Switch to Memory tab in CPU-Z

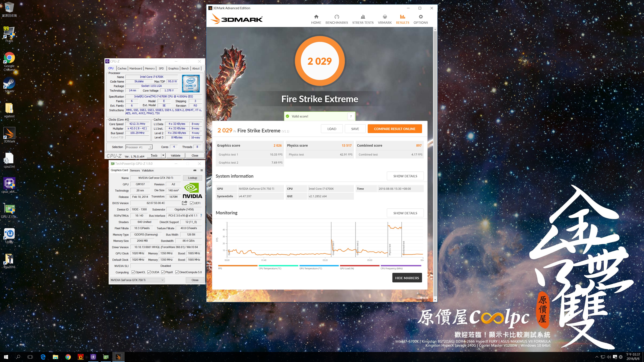pos(150,68)
